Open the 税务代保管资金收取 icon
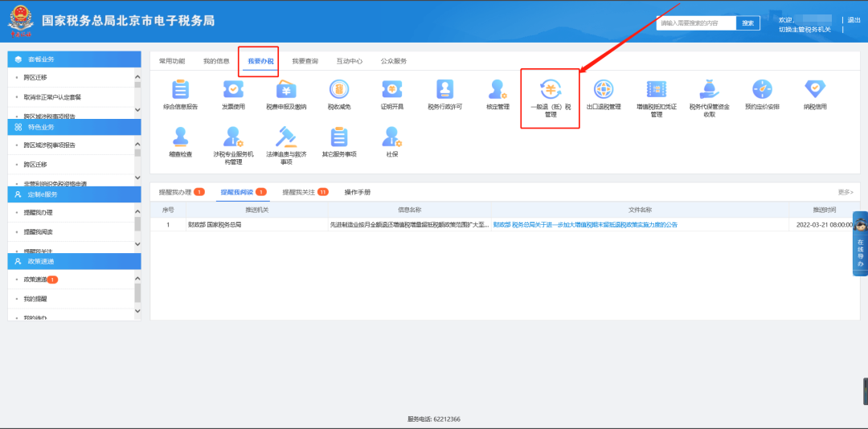This screenshot has height=429, width=868. (x=709, y=89)
